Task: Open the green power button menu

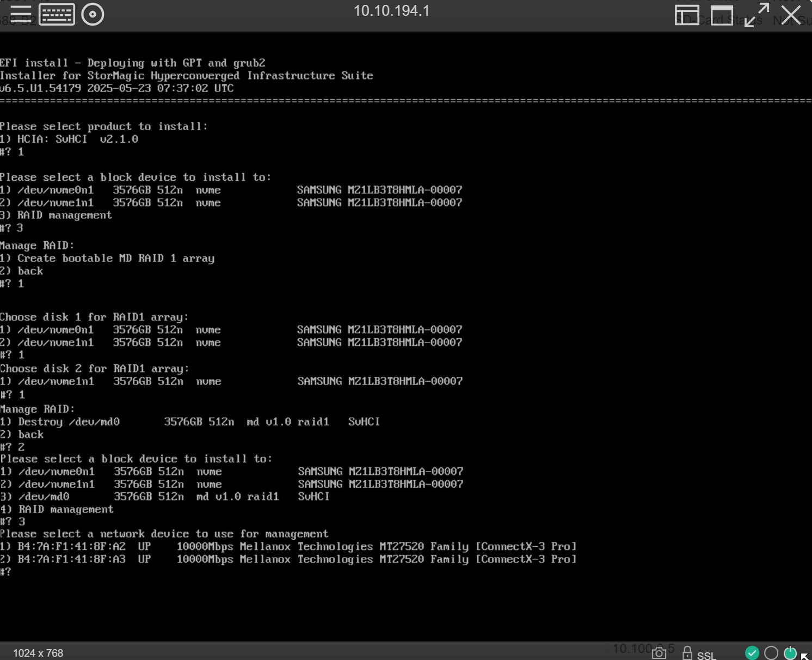Action: [790, 652]
